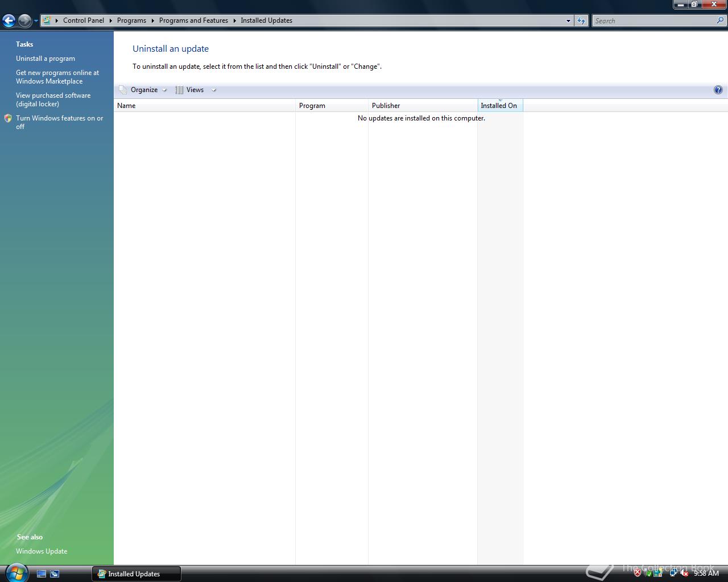View purchased software (digital locker)
This screenshot has width=728, height=582.
tap(53, 99)
